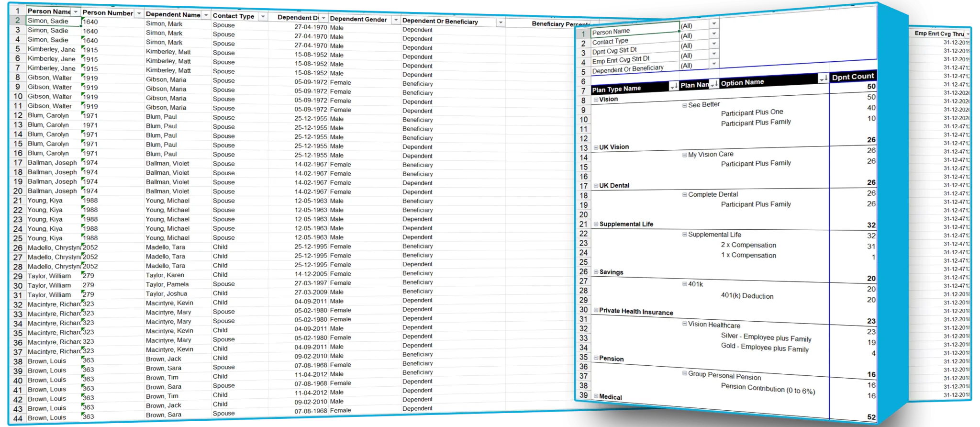Click the Dependent Gender filter arrow
980x427 pixels.
tap(396, 20)
